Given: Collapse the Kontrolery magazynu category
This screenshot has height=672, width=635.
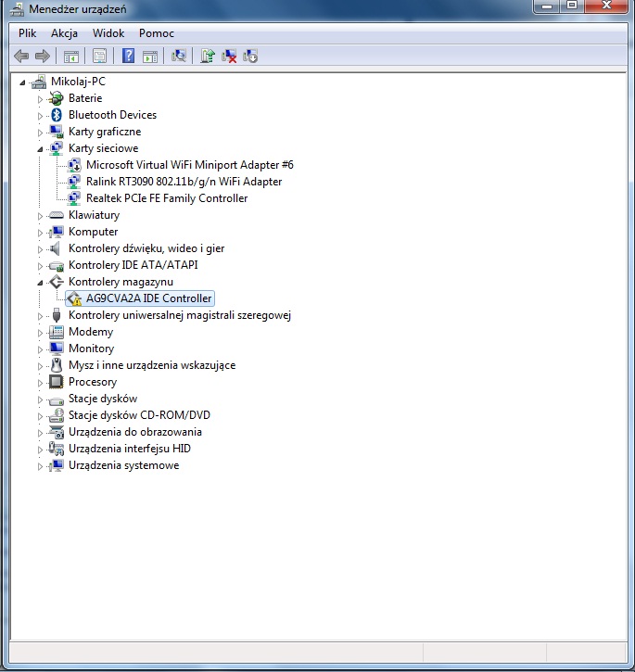Looking at the screenshot, I should [40, 283].
